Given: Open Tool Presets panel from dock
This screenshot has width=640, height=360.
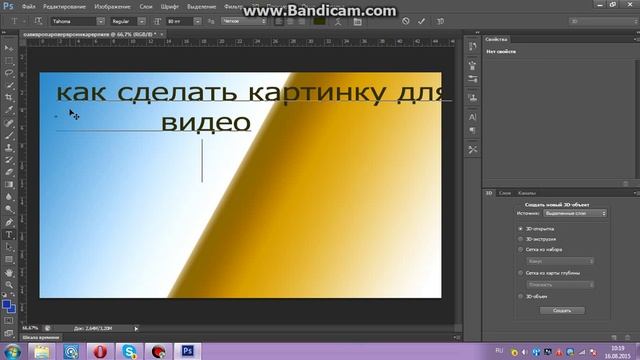Looking at the screenshot, I should 473,149.
